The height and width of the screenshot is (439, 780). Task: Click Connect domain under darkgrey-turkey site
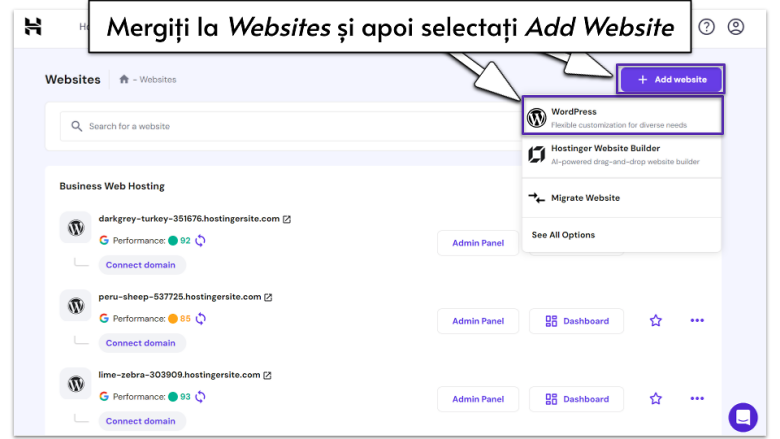[141, 265]
